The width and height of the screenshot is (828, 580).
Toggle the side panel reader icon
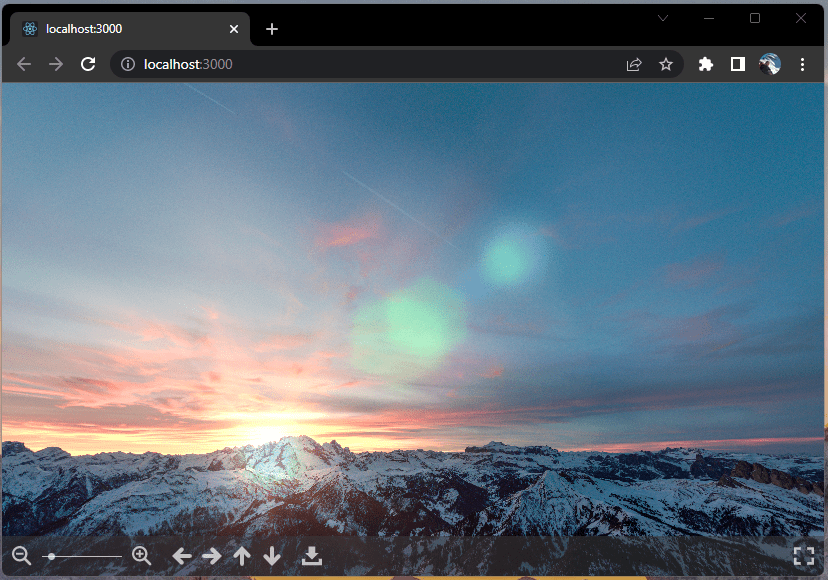[737, 63]
